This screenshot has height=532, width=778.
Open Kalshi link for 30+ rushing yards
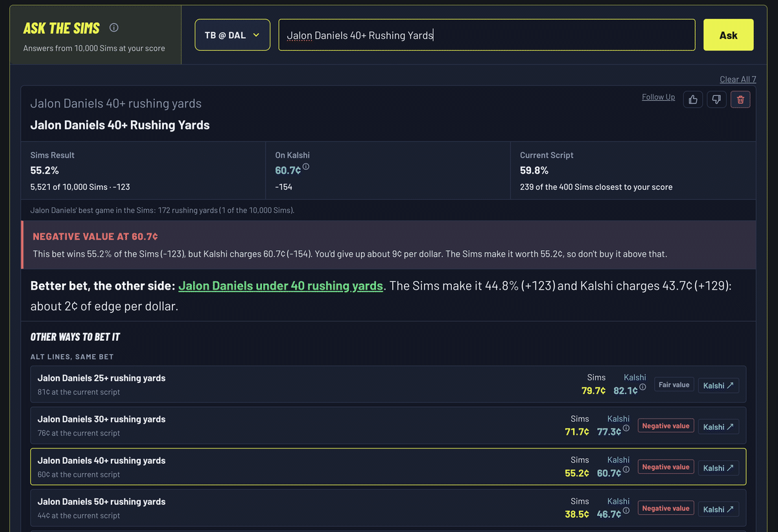click(718, 426)
